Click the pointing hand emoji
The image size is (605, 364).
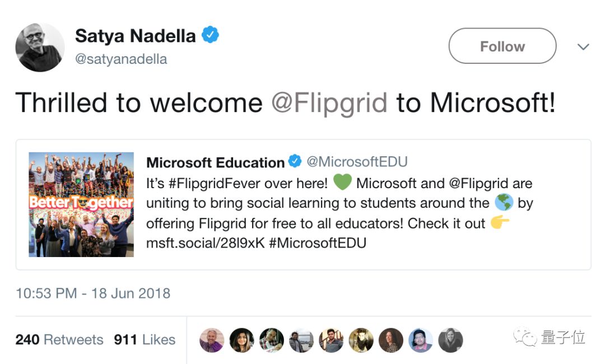click(500, 222)
